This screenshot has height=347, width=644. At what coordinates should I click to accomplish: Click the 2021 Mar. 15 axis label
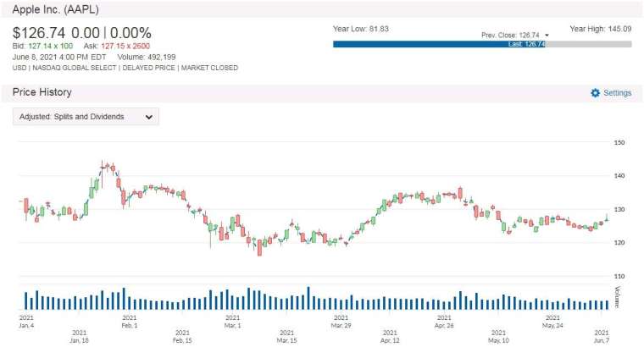coord(286,336)
